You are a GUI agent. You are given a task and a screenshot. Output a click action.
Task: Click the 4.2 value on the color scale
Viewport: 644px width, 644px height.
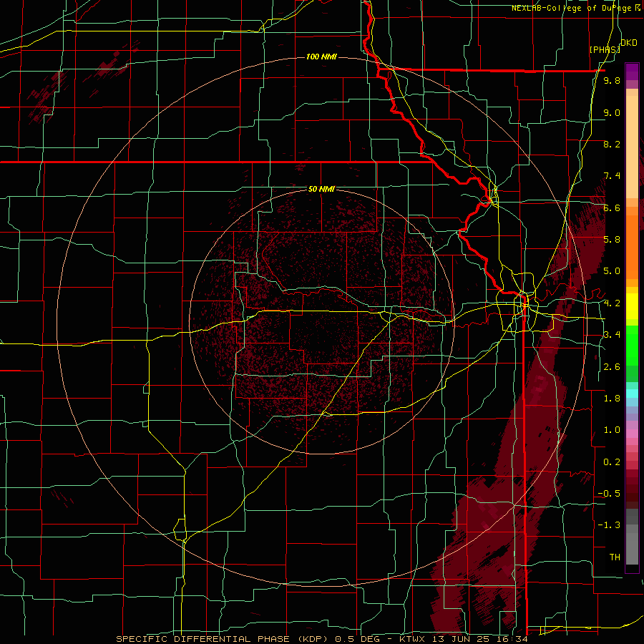[612, 303]
